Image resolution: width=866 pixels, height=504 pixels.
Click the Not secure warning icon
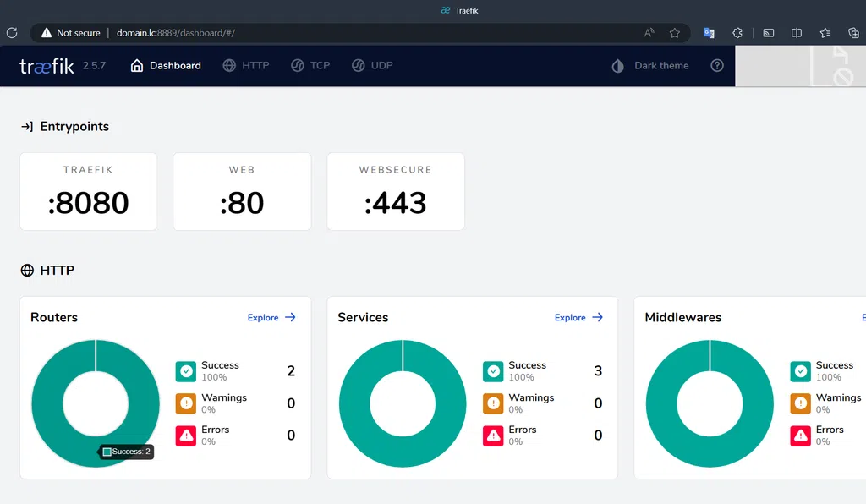(x=47, y=33)
